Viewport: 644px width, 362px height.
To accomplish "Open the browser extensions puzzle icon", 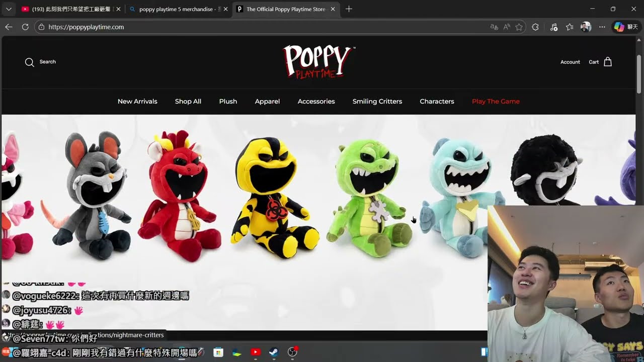I will pos(535,27).
